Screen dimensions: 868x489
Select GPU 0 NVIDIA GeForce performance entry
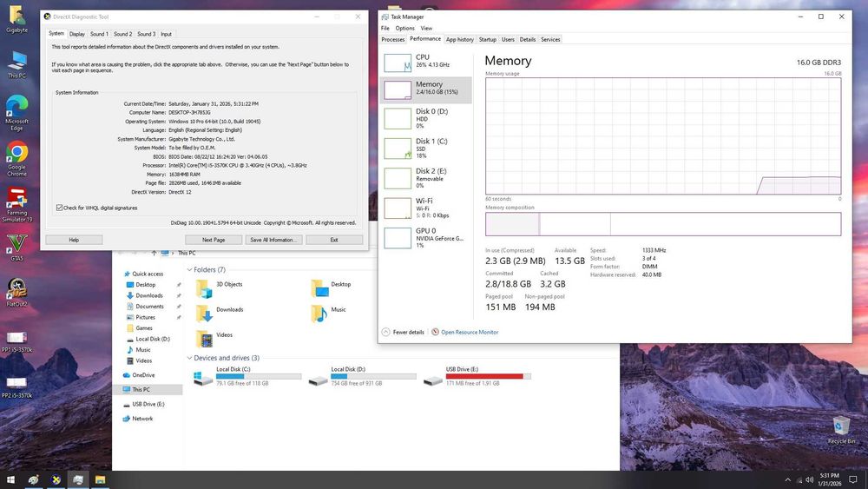(x=425, y=238)
